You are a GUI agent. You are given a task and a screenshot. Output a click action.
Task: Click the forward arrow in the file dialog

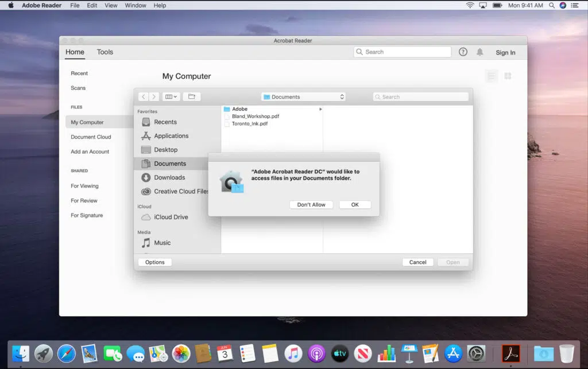coord(154,96)
